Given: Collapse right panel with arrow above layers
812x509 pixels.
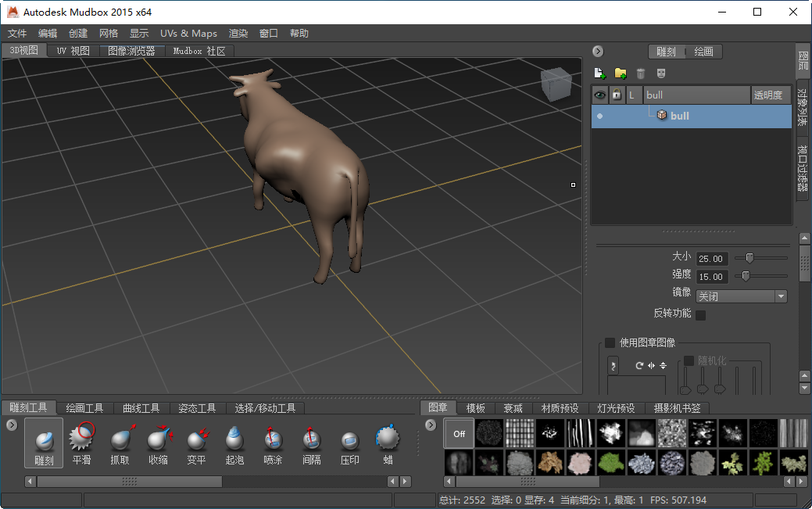Looking at the screenshot, I should point(598,52).
